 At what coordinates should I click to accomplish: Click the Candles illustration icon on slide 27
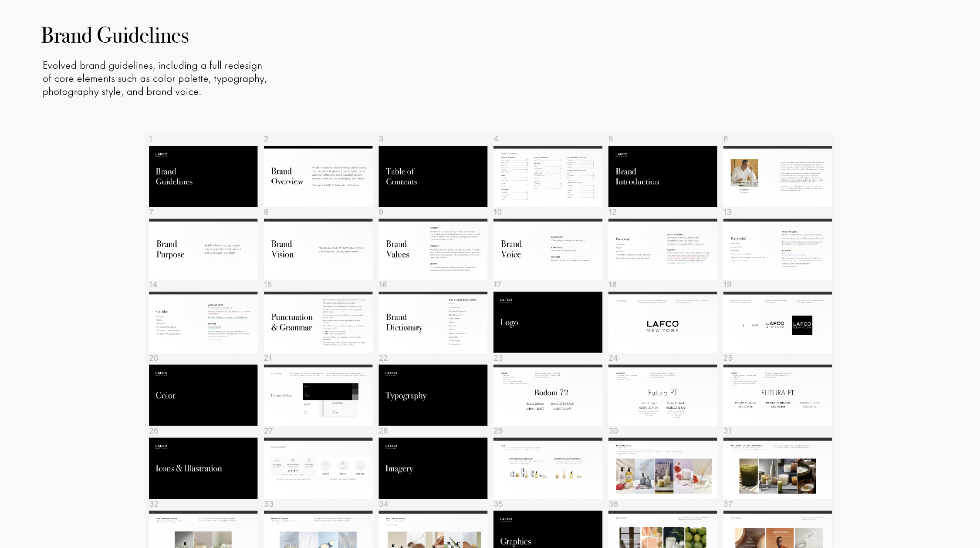(325, 466)
